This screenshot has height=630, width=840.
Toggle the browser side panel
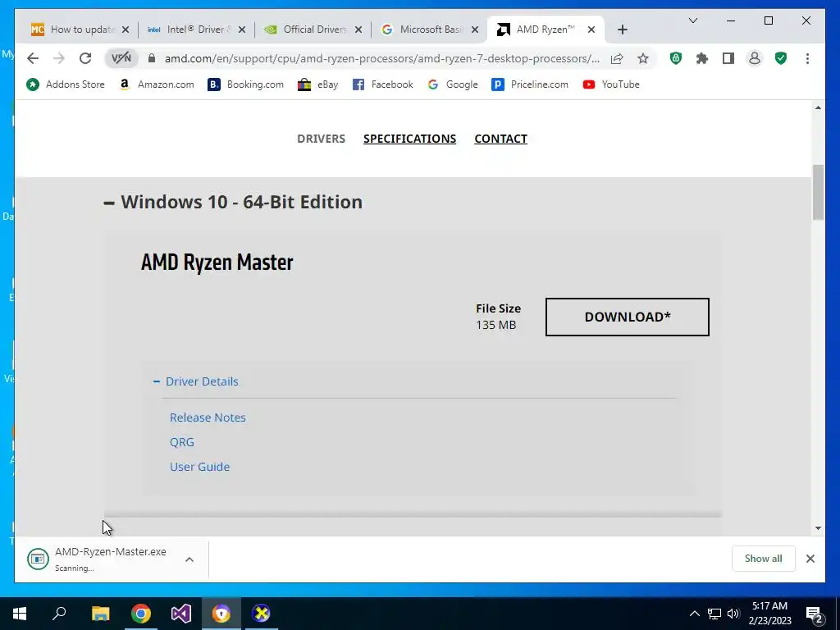728,58
